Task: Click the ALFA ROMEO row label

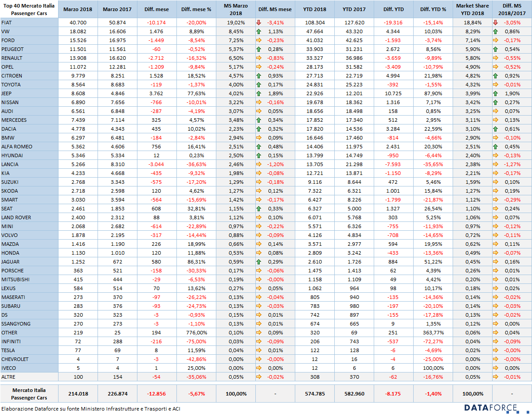Action: pos(29,147)
